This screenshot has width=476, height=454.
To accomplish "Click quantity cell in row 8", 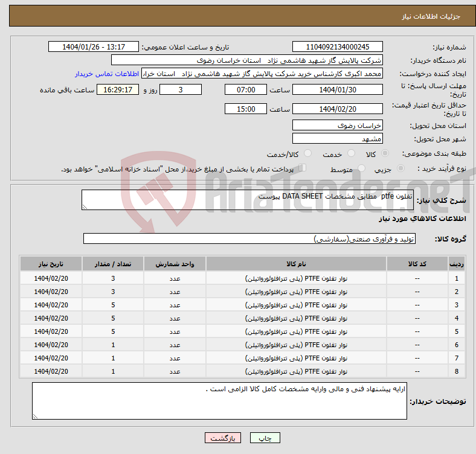I will pos(113,371).
